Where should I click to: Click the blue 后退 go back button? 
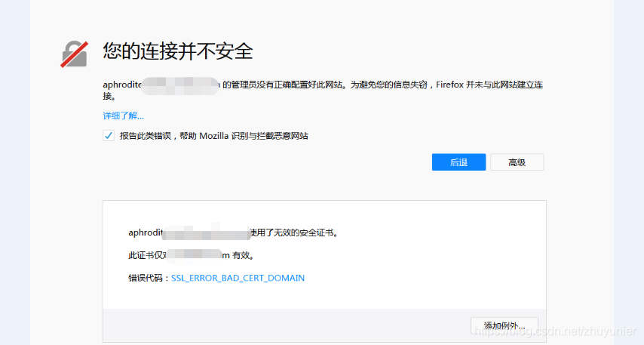tap(458, 162)
